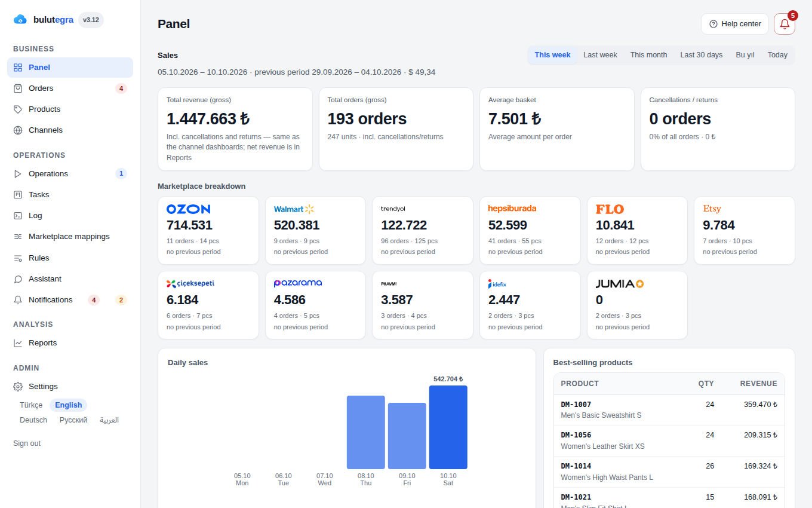The height and width of the screenshot is (508, 812).
Task: Open Orders via the shopping bag icon
Action: 18,88
